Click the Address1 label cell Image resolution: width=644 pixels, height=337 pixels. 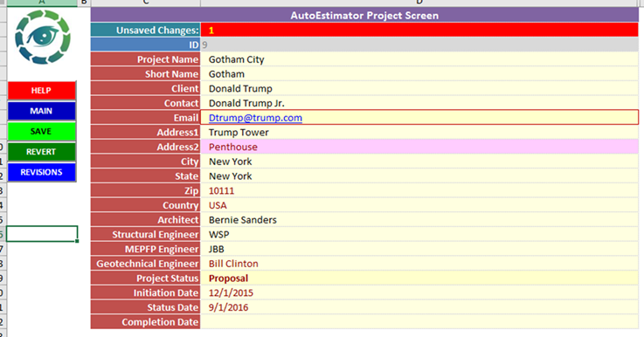[x=145, y=132]
